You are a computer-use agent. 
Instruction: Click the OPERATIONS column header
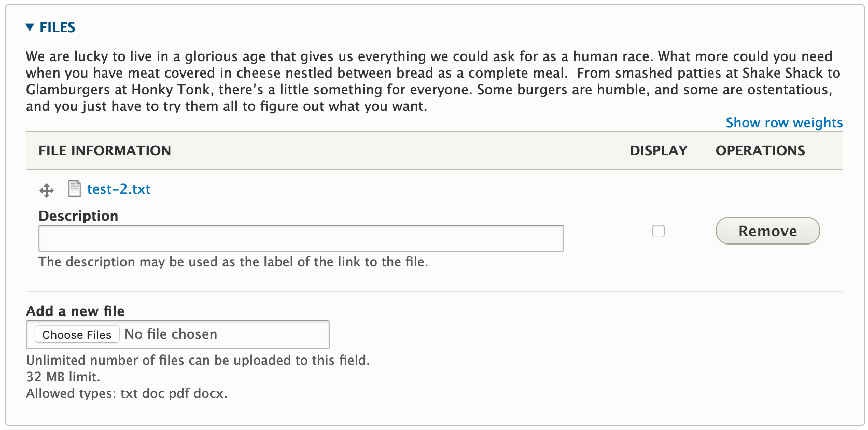tap(760, 151)
